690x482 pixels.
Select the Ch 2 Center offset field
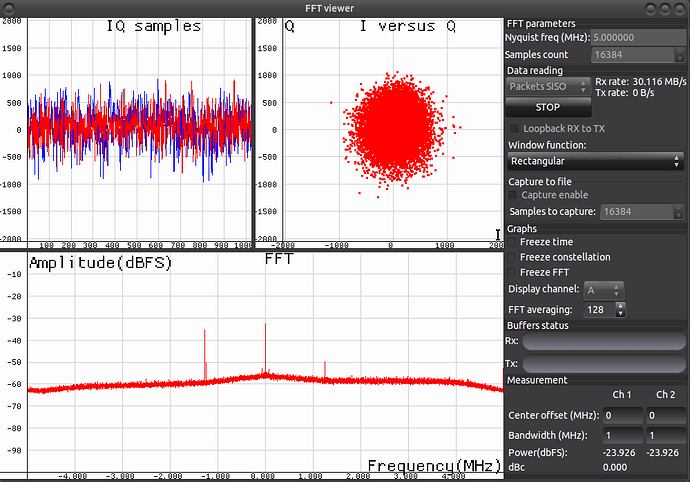[667, 415]
